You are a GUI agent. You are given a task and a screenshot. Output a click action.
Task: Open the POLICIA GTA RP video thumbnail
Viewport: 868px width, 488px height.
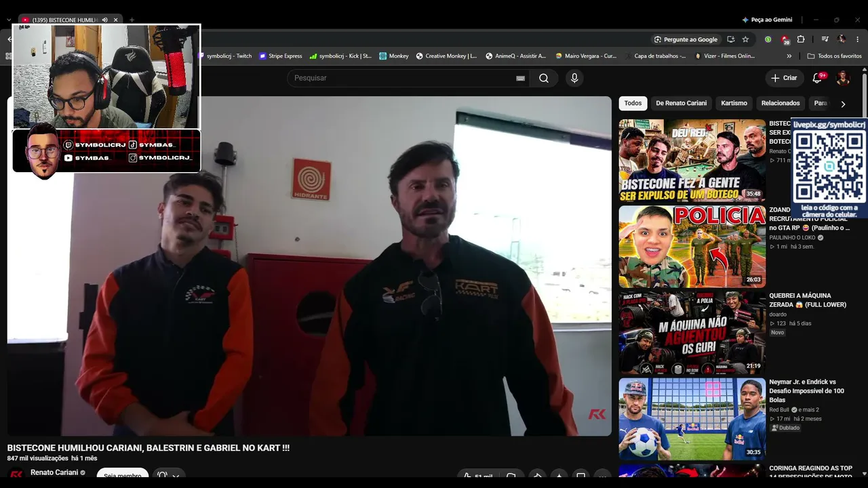click(x=692, y=247)
